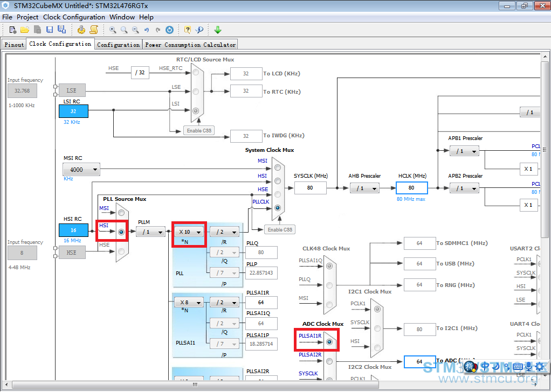This screenshot has width=551, height=392.
Task: Select PLLSAI1R in the ADC Clock Mux
Action: tap(329, 342)
